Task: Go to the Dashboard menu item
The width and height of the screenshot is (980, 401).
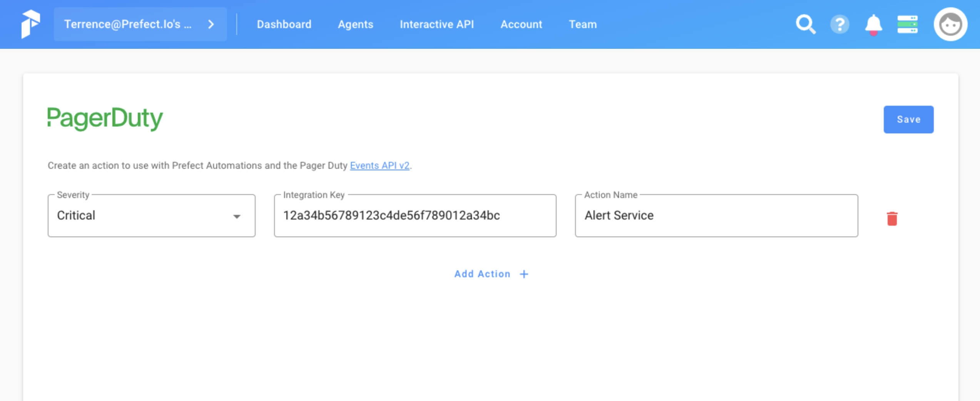Action: click(x=284, y=24)
